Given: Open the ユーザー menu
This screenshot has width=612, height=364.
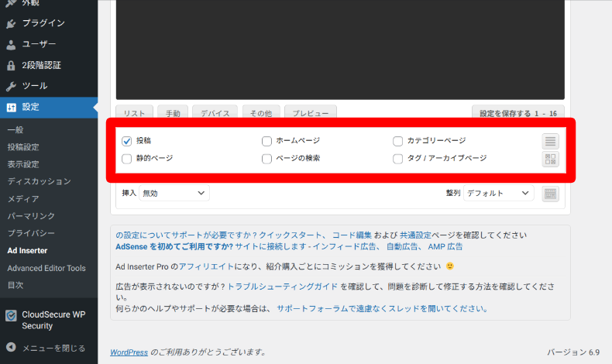Looking at the screenshot, I should point(49,44).
